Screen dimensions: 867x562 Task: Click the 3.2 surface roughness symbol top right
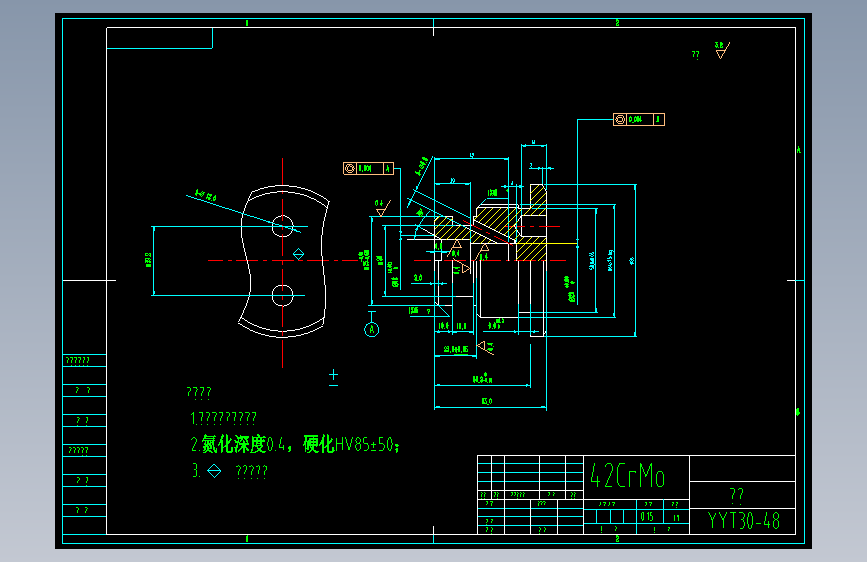722,50
